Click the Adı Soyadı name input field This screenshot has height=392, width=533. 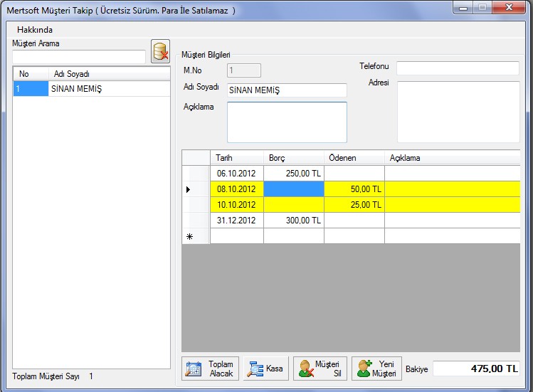tap(287, 90)
